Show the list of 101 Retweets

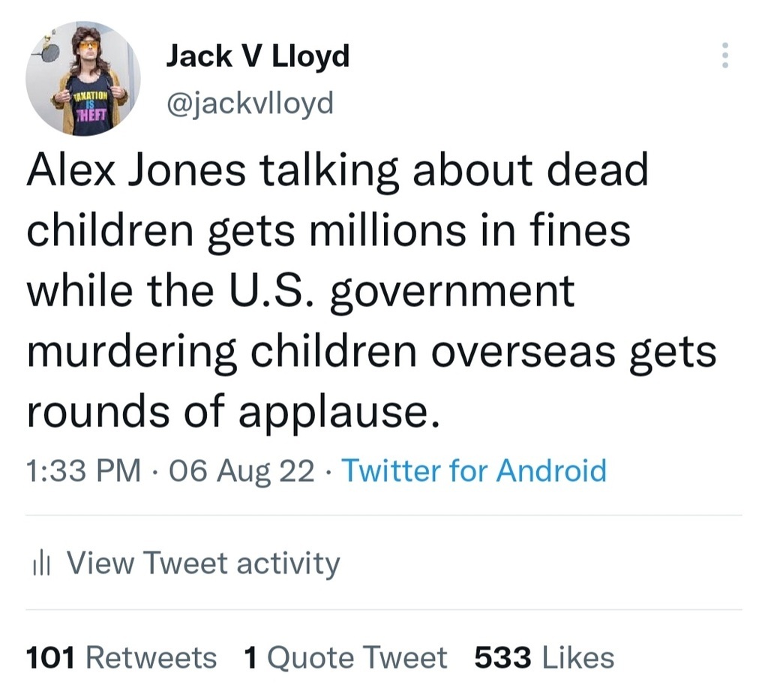click(x=121, y=657)
